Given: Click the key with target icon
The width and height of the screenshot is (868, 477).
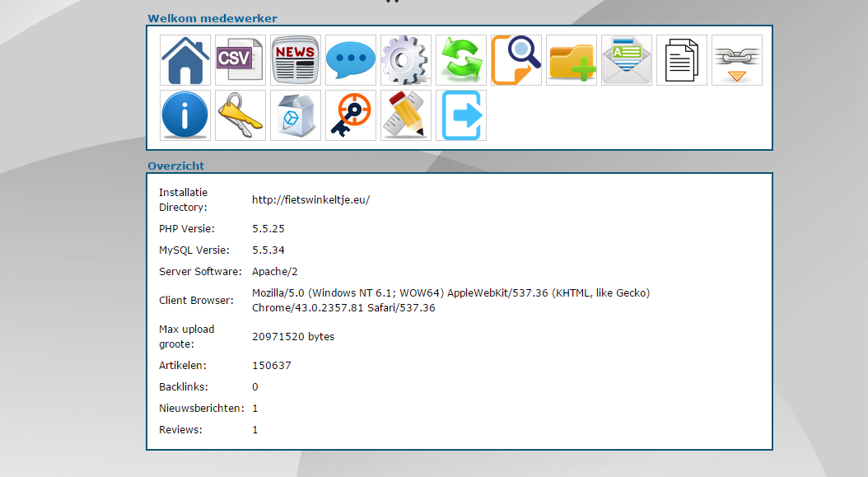Looking at the screenshot, I should point(350,115).
